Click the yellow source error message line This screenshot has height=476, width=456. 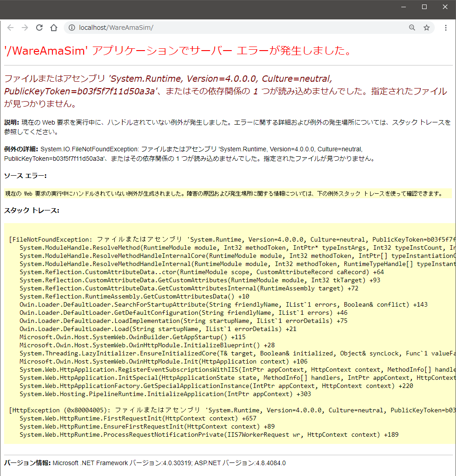click(x=228, y=193)
